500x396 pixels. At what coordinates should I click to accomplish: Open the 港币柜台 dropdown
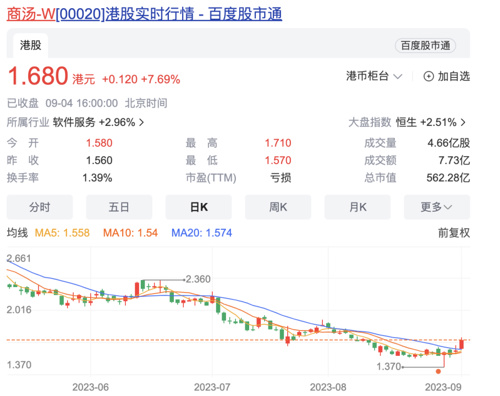(x=374, y=76)
